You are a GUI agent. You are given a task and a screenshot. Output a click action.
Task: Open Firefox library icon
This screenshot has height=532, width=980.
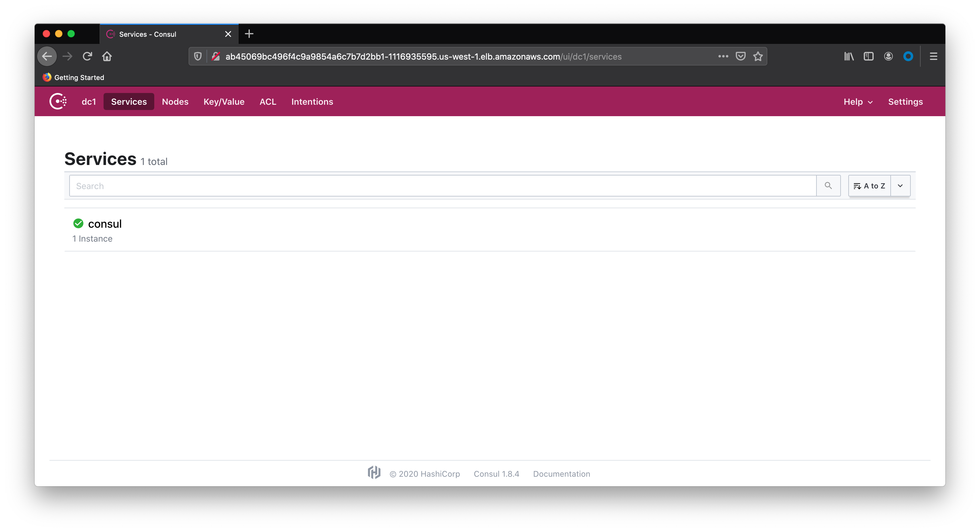(849, 56)
